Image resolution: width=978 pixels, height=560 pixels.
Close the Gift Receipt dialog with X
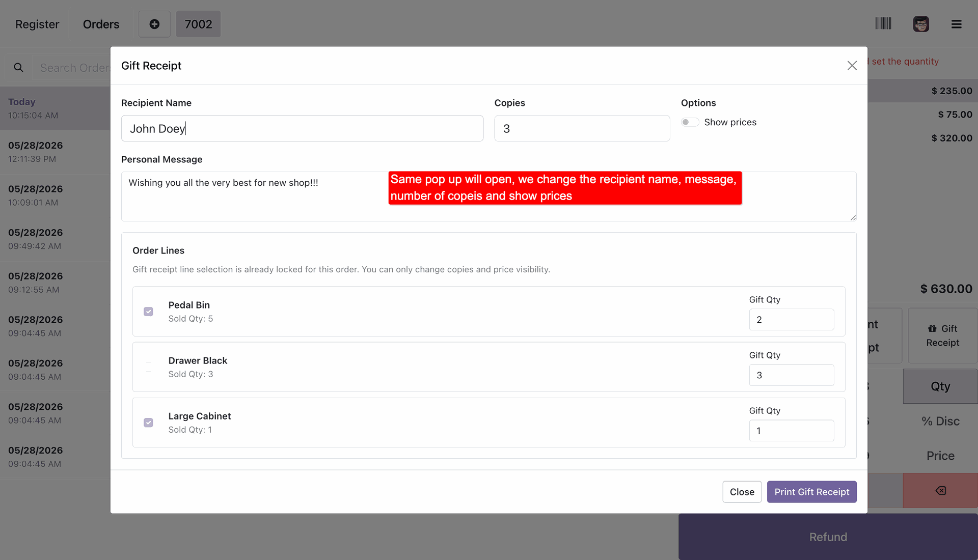click(x=852, y=66)
